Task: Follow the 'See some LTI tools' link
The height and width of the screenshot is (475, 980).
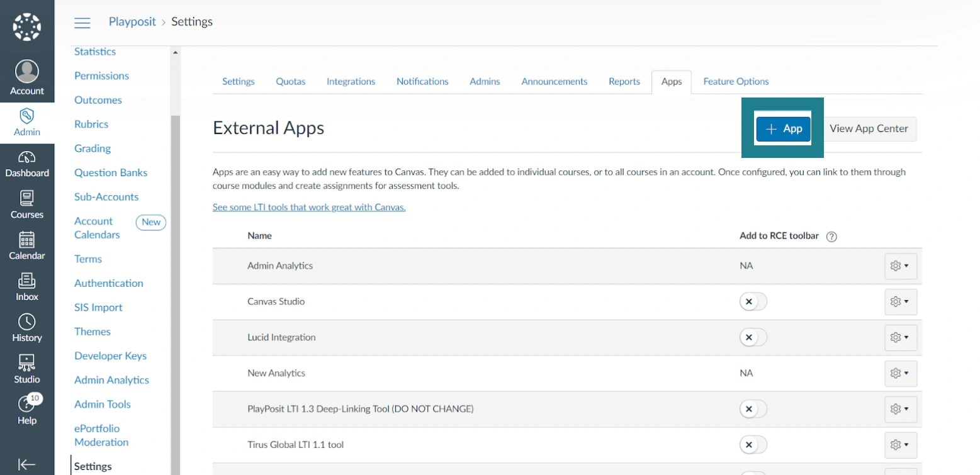Action: click(309, 208)
